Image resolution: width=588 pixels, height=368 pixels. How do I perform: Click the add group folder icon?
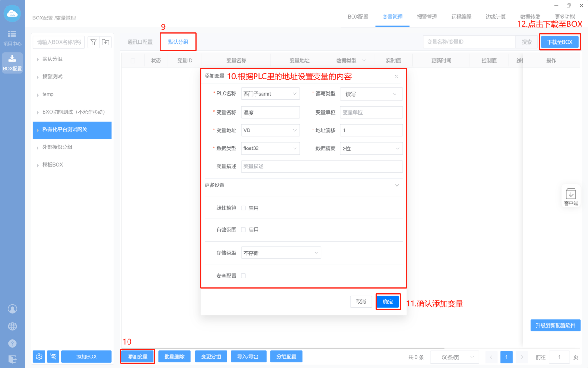click(x=106, y=42)
